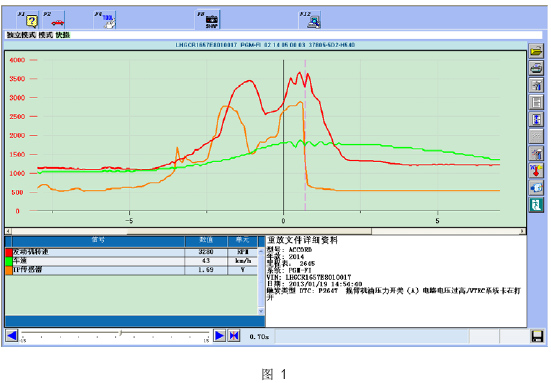
Task: Select the 发动机转速 signal row
Action: click(x=131, y=252)
